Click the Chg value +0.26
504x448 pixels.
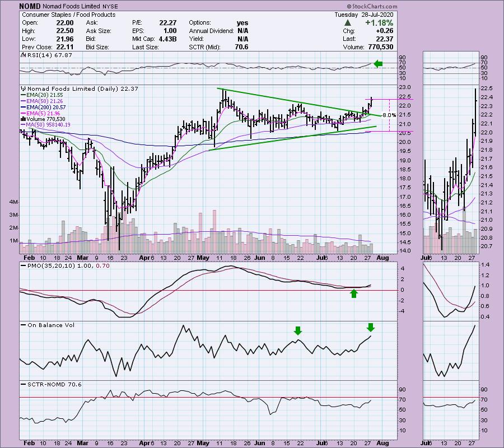(x=384, y=31)
